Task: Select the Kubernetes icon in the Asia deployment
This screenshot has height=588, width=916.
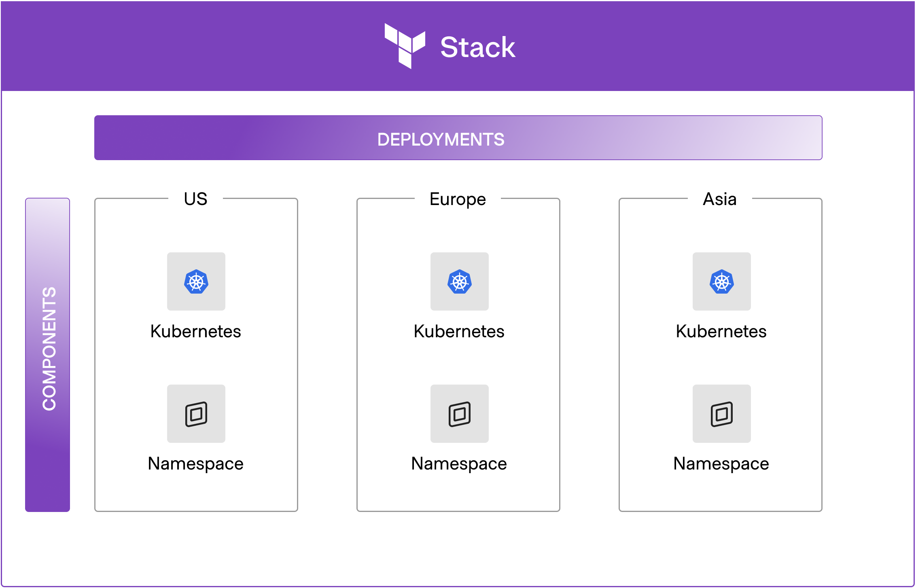Action: (x=721, y=281)
